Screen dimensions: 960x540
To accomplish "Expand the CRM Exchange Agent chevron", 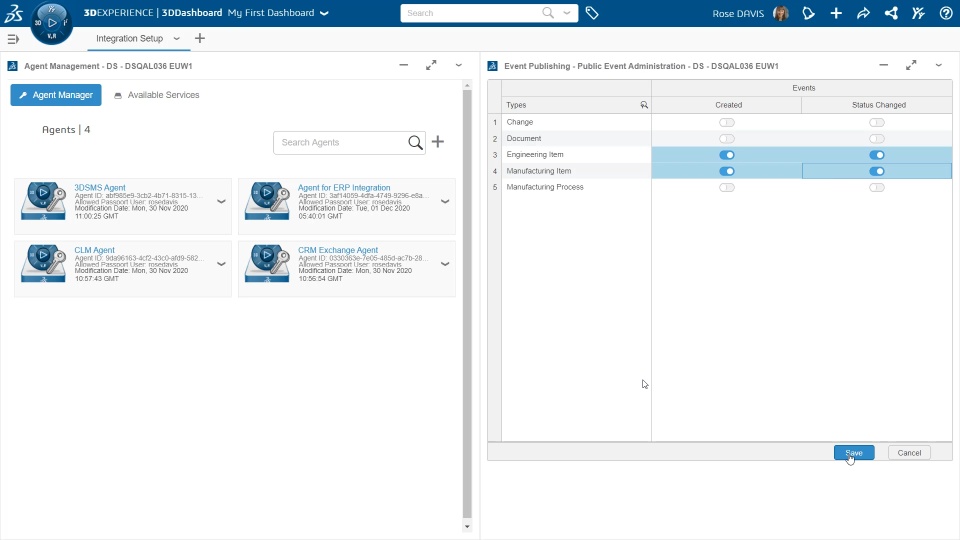I will 445,264.
